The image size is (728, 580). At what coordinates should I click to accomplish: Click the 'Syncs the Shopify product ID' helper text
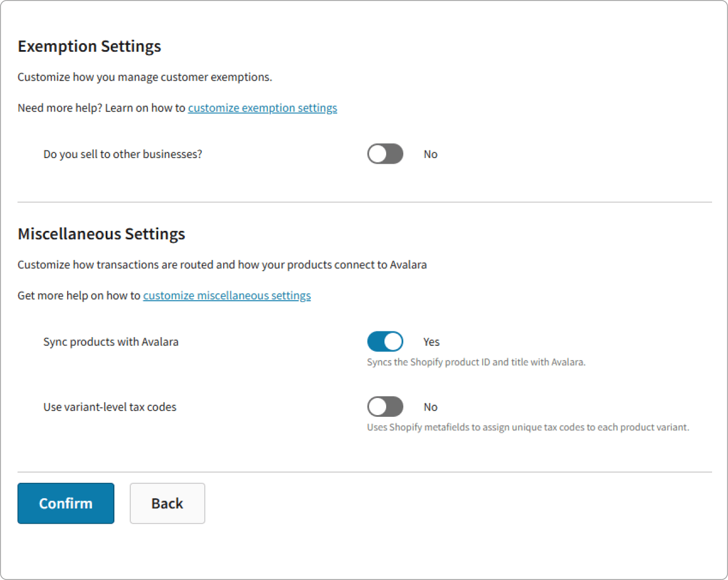[x=476, y=362]
